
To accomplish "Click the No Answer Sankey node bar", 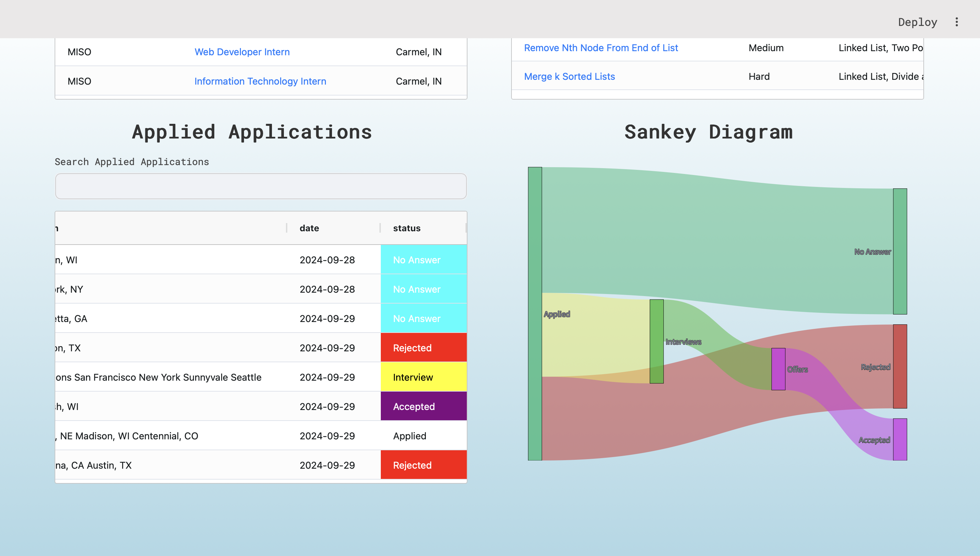I will tap(900, 251).
